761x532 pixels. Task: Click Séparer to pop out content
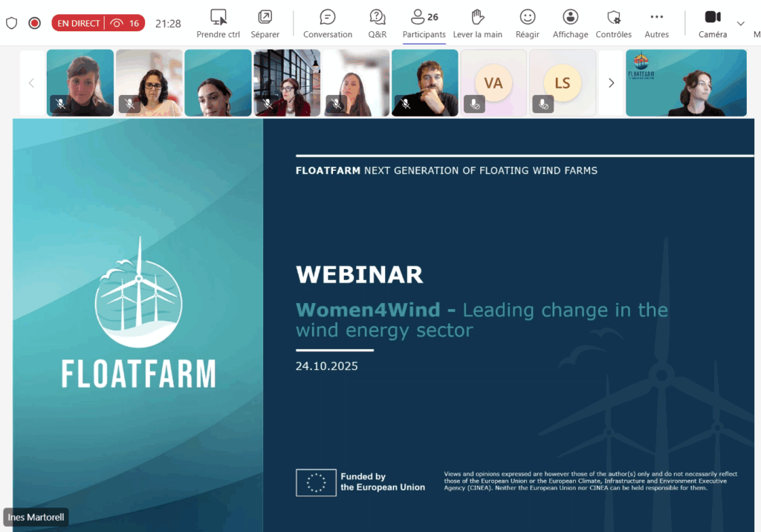265,23
